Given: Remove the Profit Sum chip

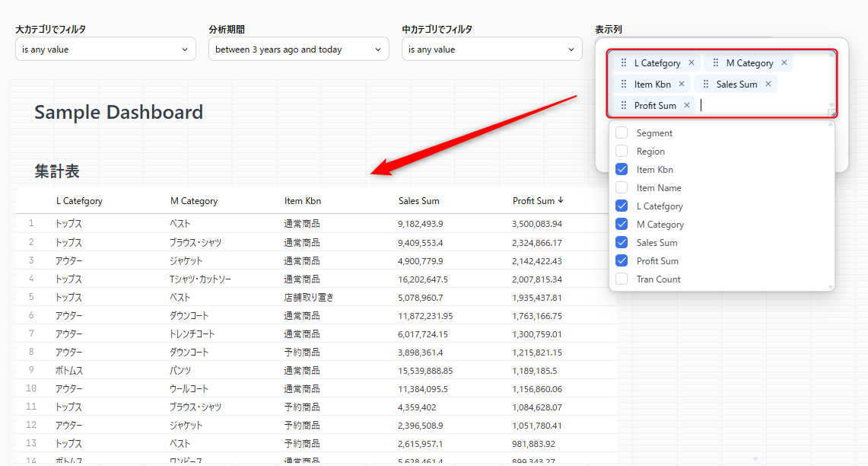Looking at the screenshot, I should coord(687,106).
